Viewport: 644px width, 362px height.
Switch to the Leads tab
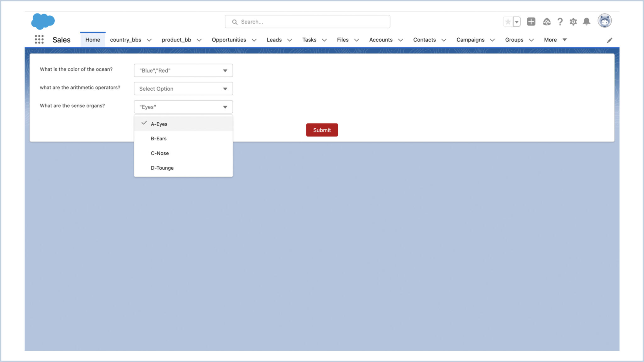(274, 40)
